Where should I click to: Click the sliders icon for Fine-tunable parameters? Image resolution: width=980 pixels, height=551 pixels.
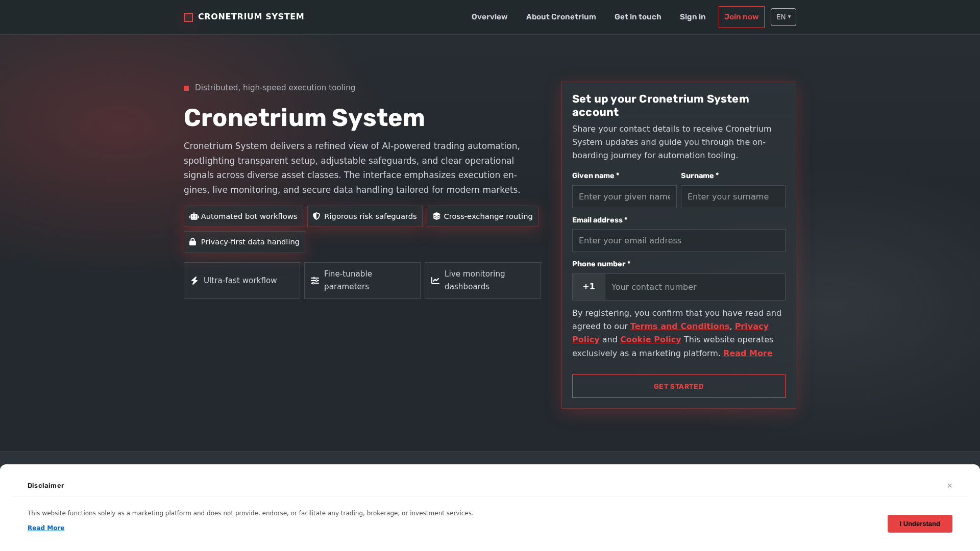pyautogui.click(x=315, y=281)
